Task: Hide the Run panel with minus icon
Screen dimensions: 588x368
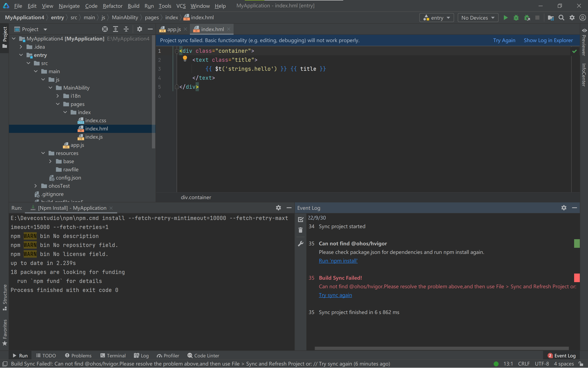Action: click(x=289, y=208)
